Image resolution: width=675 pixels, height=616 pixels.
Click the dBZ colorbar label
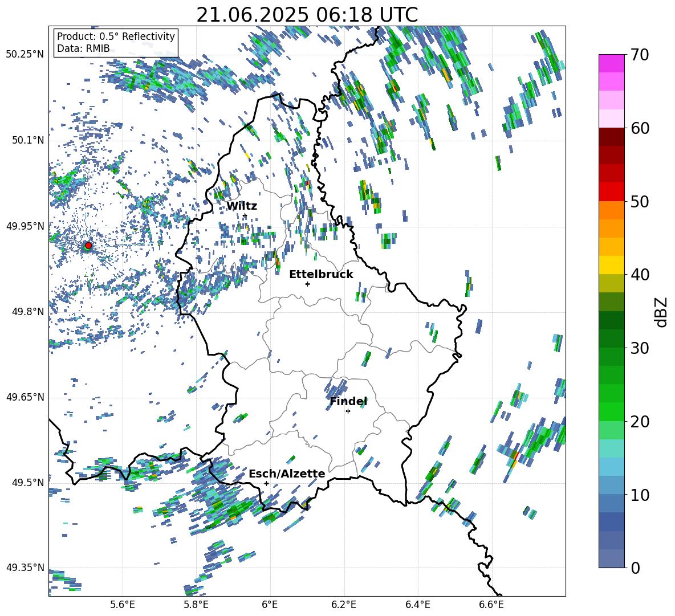(662, 312)
